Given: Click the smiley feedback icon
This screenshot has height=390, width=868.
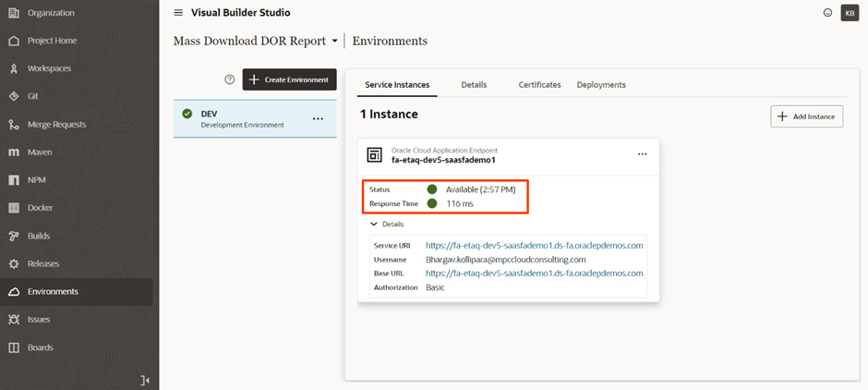Looking at the screenshot, I should [x=827, y=13].
